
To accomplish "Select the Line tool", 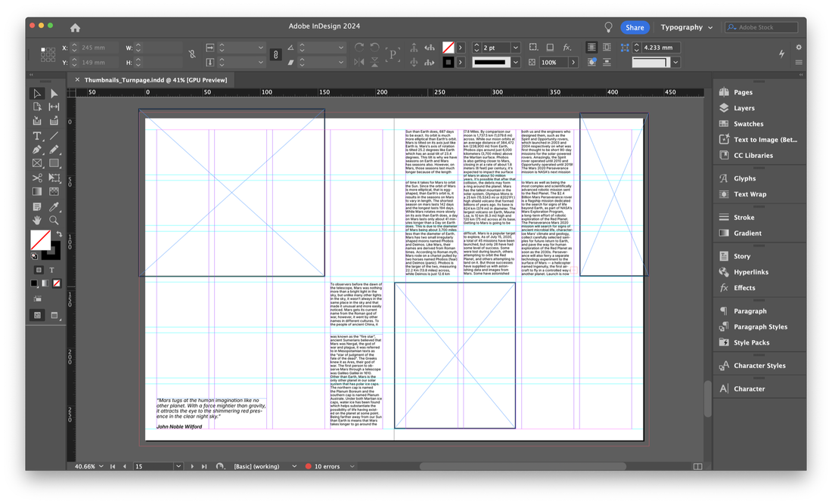I will [x=54, y=136].
